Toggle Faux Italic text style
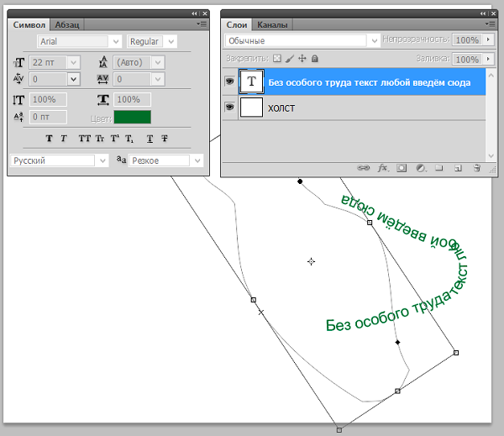504x436 pixels. (x=64, y=139)
